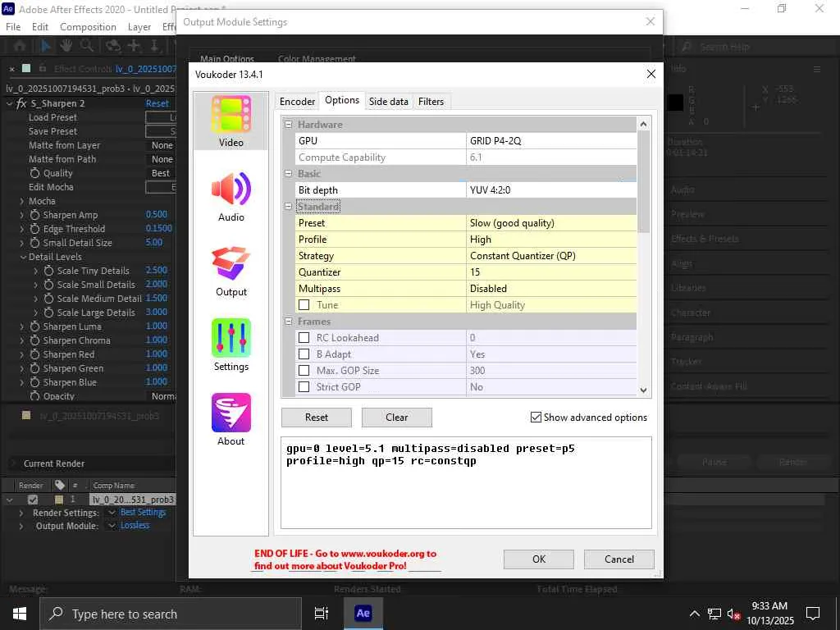Open the Preset value Slow (good quality)

[551, 223]
